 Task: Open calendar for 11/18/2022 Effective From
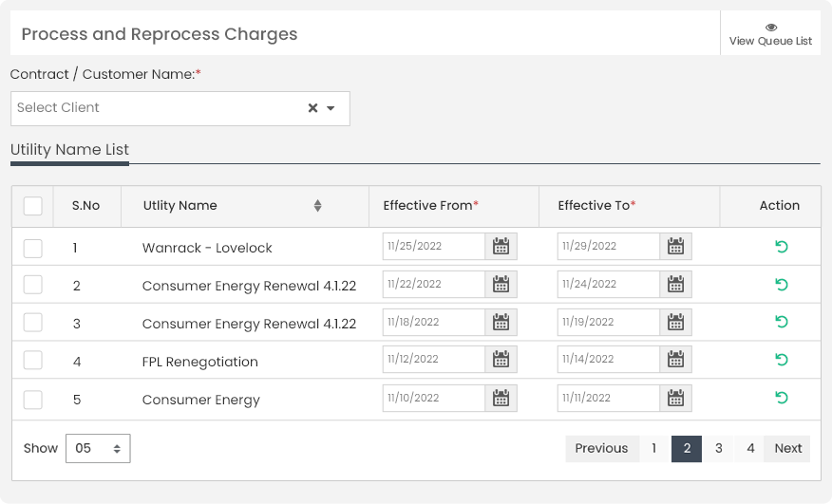click(x=501, y=322)
